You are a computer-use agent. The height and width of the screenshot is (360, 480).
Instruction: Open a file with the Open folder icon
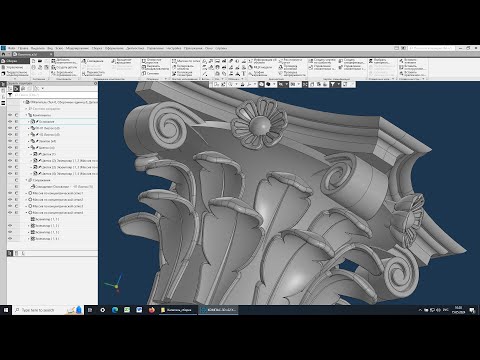(40, 61)
